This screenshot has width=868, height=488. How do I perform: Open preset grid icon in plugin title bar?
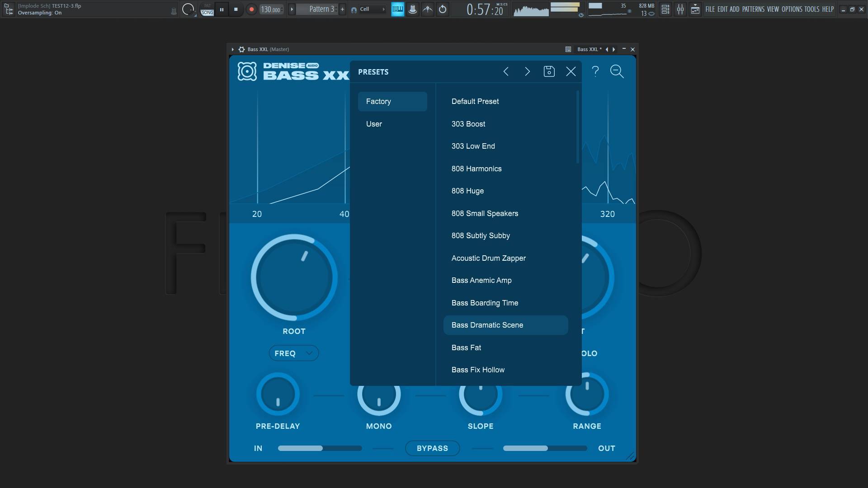(568, 49)
